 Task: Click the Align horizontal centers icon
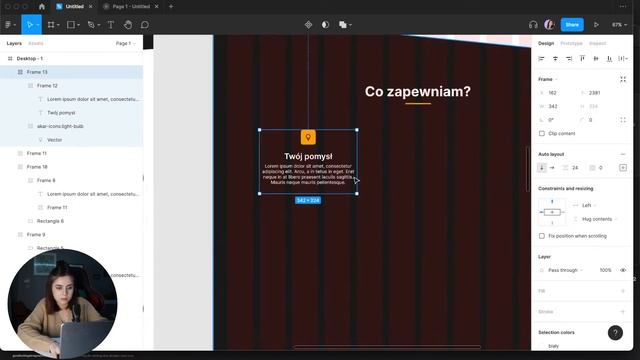click(x=555, y=59)
